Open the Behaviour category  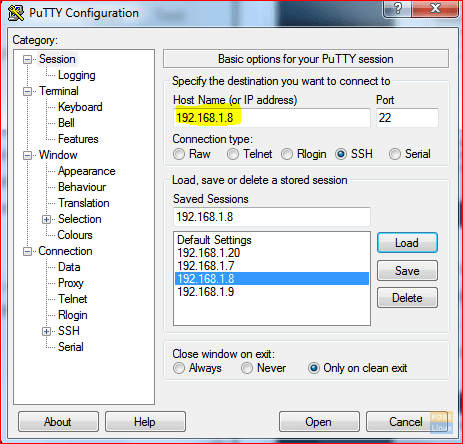82,187
